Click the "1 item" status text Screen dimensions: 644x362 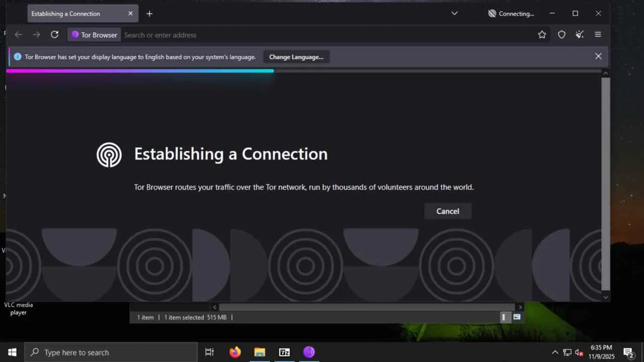(145, 317)
